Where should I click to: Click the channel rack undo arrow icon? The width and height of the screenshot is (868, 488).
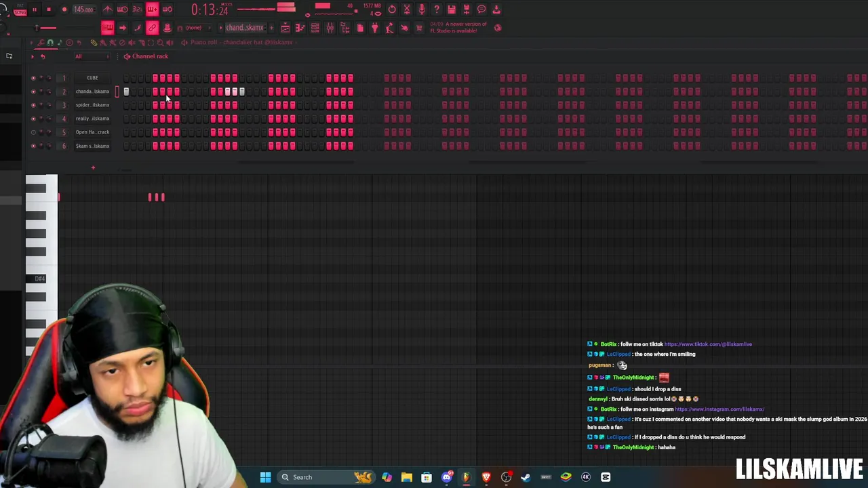click(43, 56)
